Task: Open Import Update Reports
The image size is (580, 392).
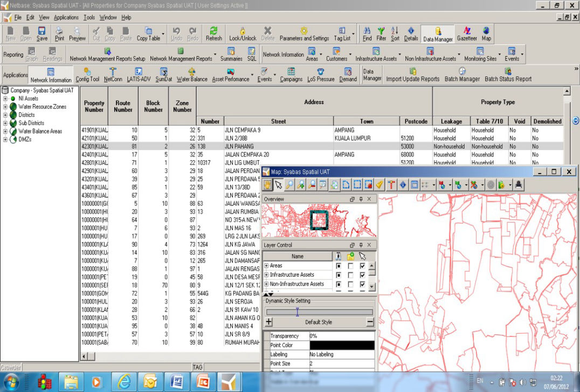Action: coord(413,75)
